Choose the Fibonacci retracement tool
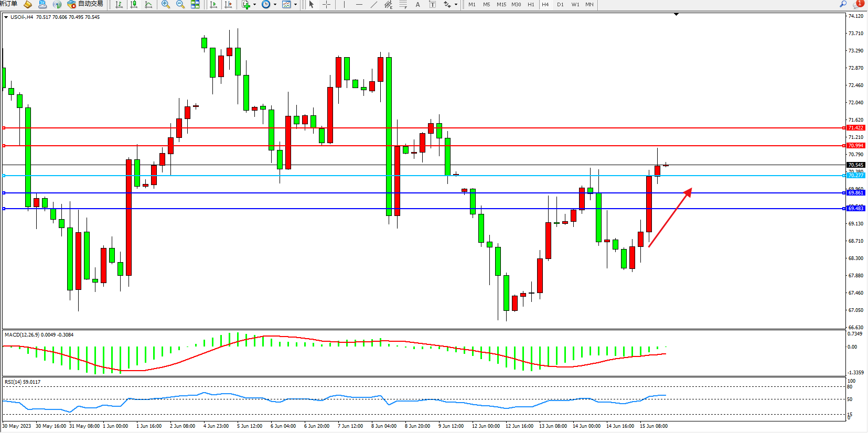The width and height of the screenshot is (868, 433). tap(403, 4)
